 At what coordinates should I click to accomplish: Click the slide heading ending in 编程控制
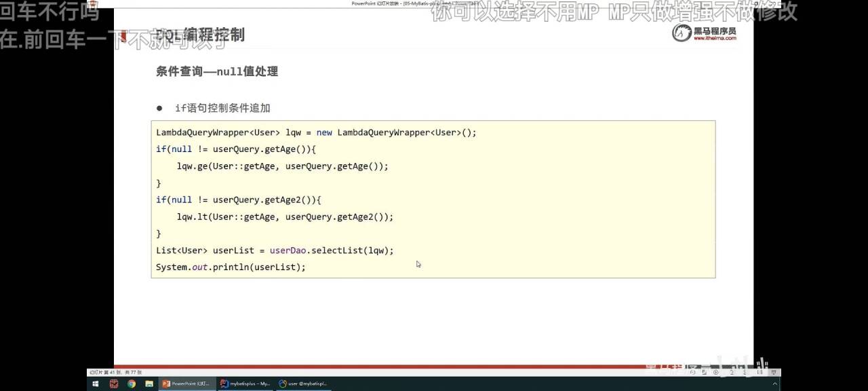click(200, 35)
